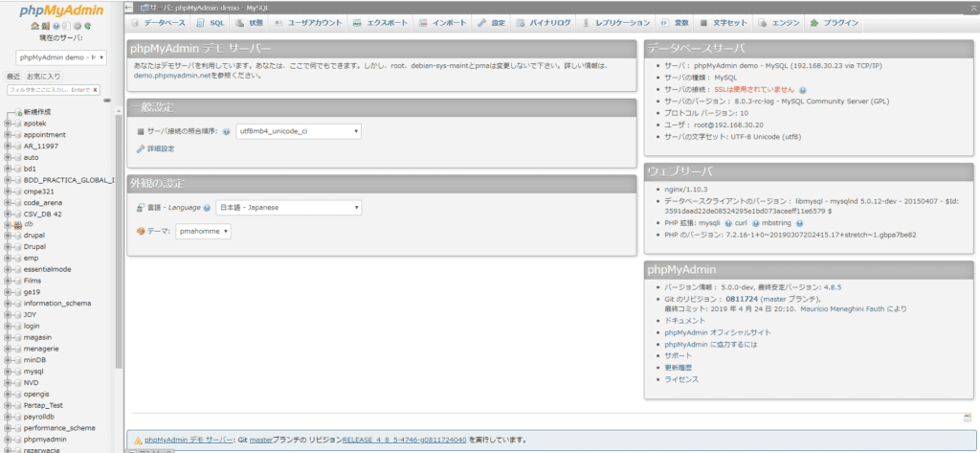
Task: Click the phpMyAdmin logo
Action: 62,11
